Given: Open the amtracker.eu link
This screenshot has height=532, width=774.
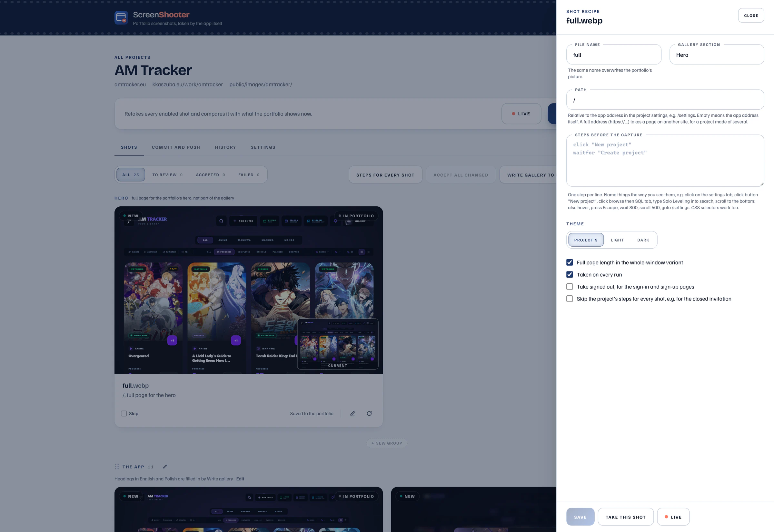Looking at the screenshot, I should click(x=130, y=85).
